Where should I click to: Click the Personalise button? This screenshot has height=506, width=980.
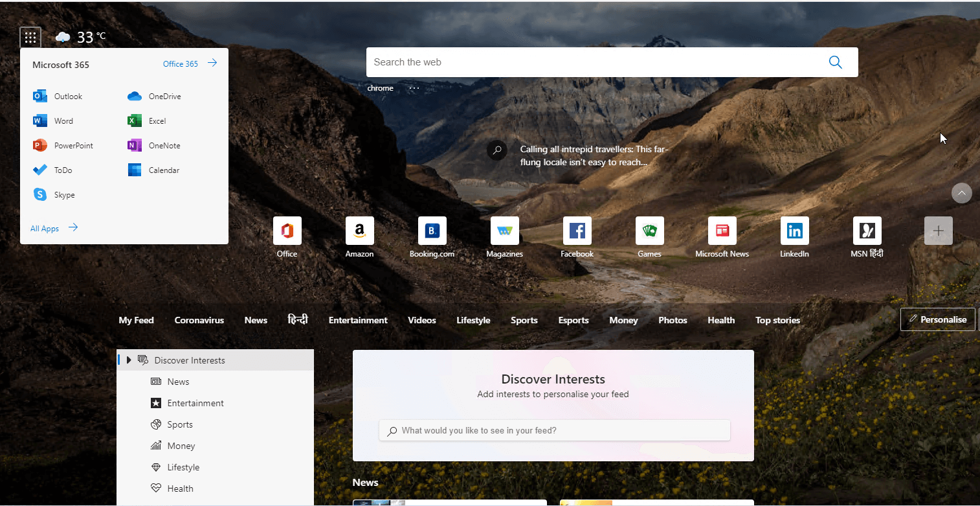click(937, 319)
